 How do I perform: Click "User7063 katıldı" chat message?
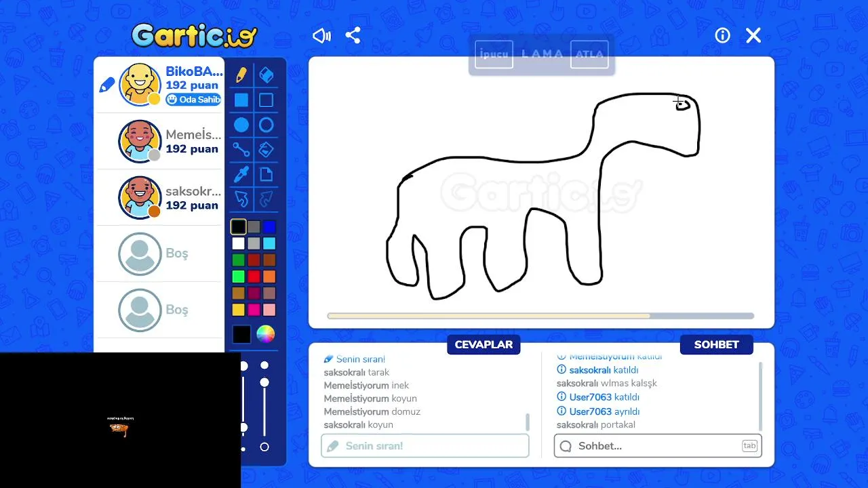click(x=598, y=397)
